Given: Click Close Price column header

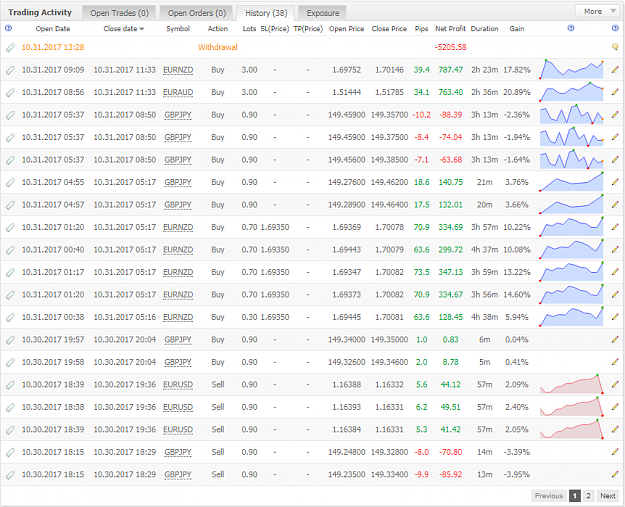Looking at the screenshot, I should (389, 29).
